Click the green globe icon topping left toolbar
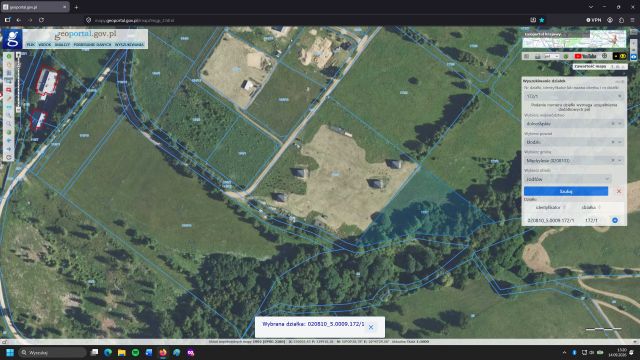The image size is (640, 360). pyautogui.click(x=9, y=56)
